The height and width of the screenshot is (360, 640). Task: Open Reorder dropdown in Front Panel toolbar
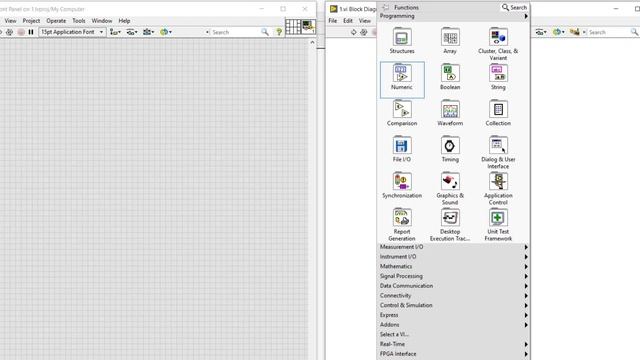(x=166, y=32)
